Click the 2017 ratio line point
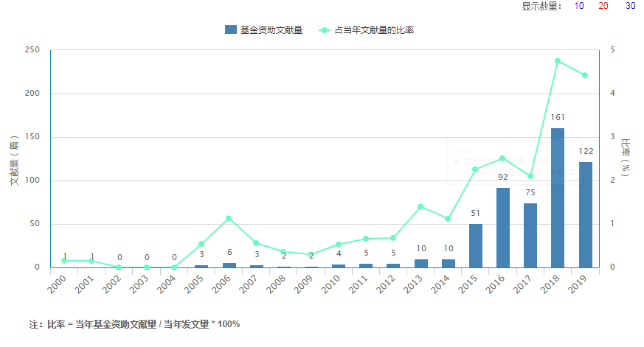Image resolution: width=644 pixels, height=347 pixels. (x=530, y=176)
